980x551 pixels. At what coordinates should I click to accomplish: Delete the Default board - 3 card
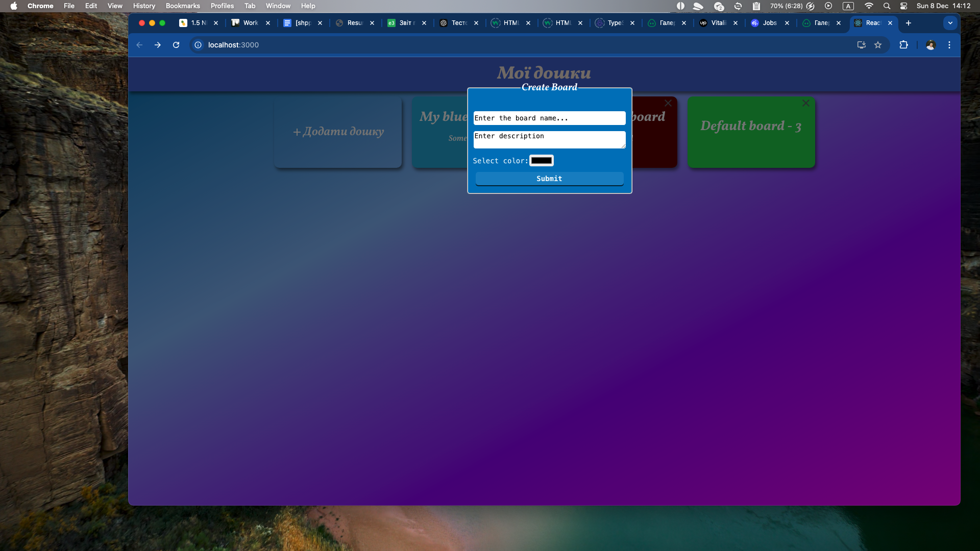[806, 103]
